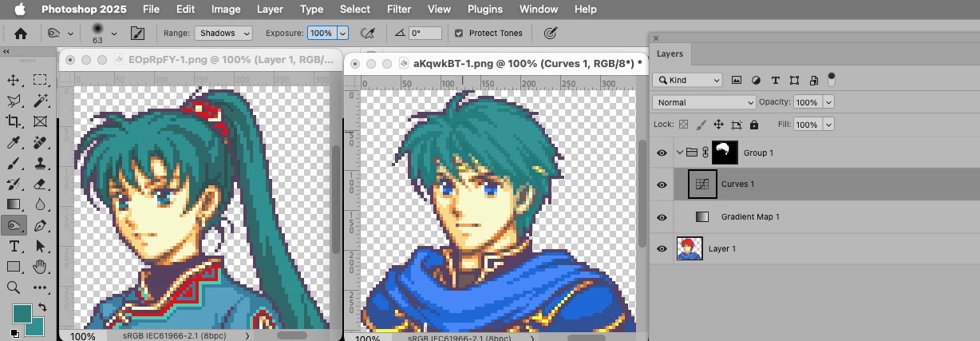Screen dimensions: 980x341
Task: Select the Zoom tool
Action: tap(14, 287)
